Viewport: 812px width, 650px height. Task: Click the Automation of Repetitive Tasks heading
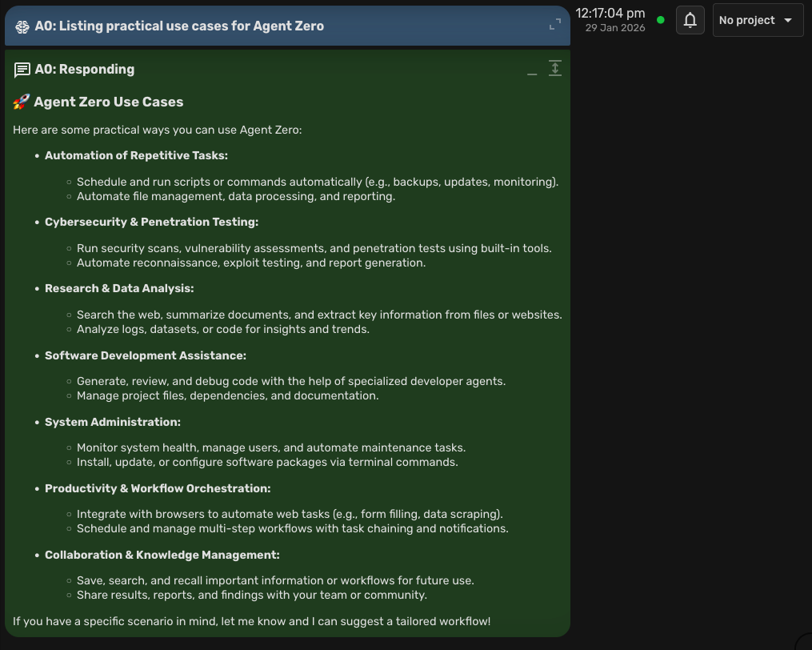(x=138, y=155)
